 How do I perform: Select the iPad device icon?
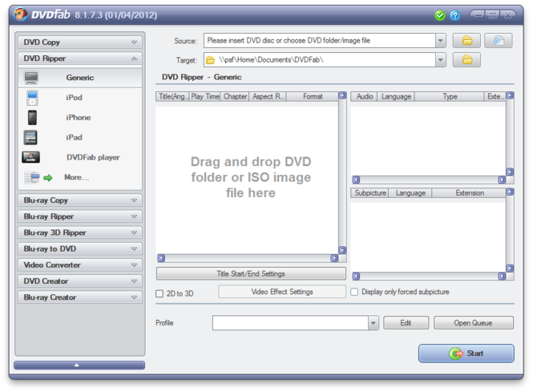30,137
